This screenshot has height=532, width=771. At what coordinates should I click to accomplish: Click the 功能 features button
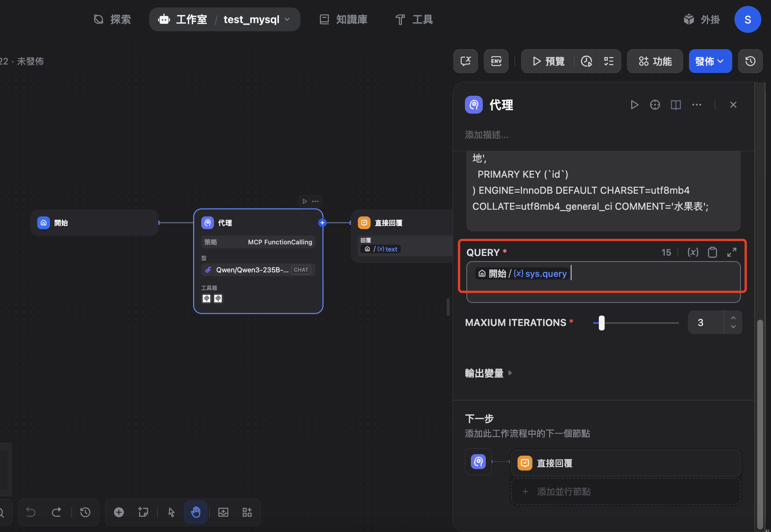click(655, 61)
